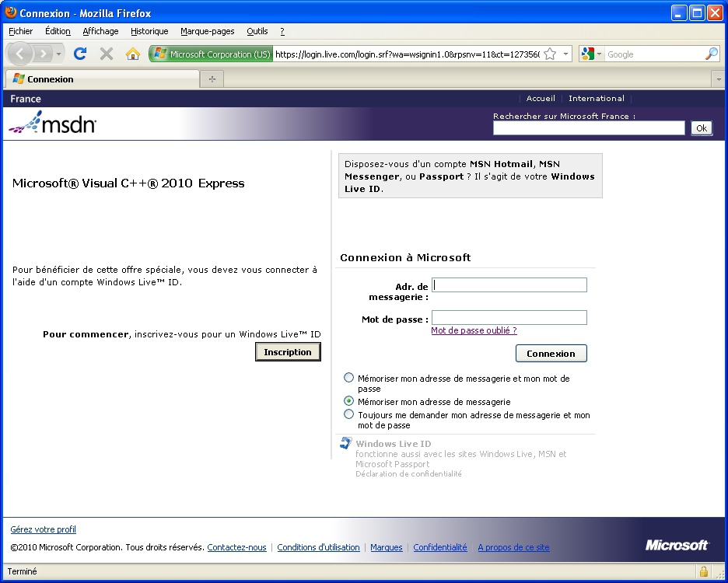Click the 'Mot de passe' input field
Viewport: 728px width, 583px height.
tap(509, 317)
